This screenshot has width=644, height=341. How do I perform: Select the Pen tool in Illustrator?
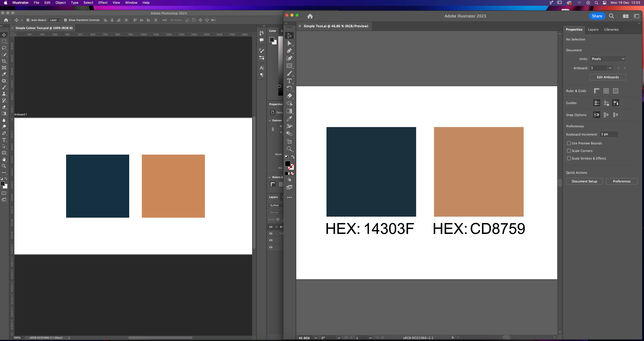(289, 51)
